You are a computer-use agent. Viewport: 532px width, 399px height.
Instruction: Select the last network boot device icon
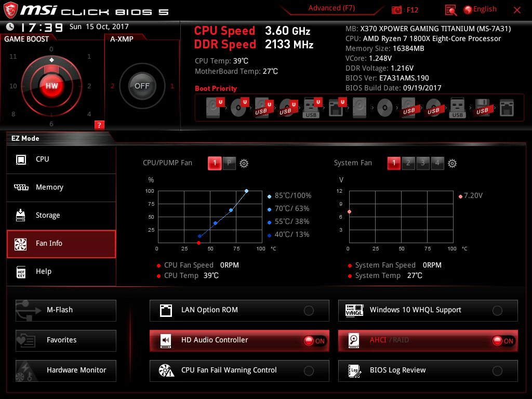[x=507, y=108]
